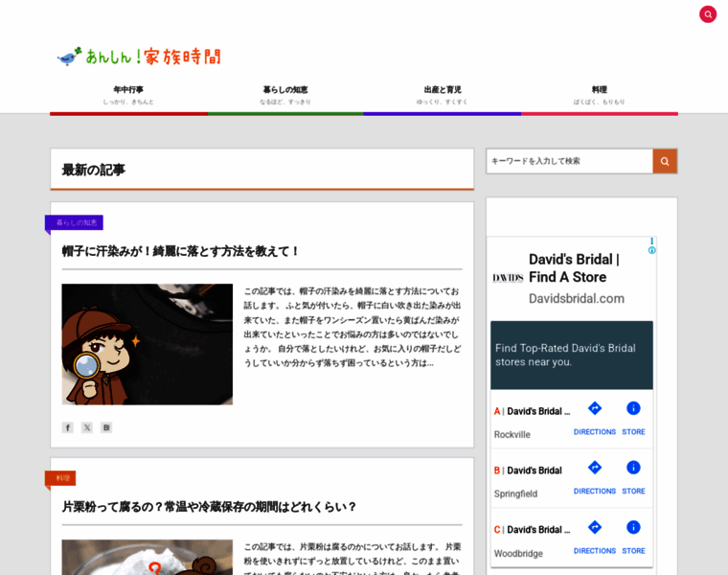Get directions icon for Rockville David's Bridal
The image size is (728, 575).
pos(595,408)
